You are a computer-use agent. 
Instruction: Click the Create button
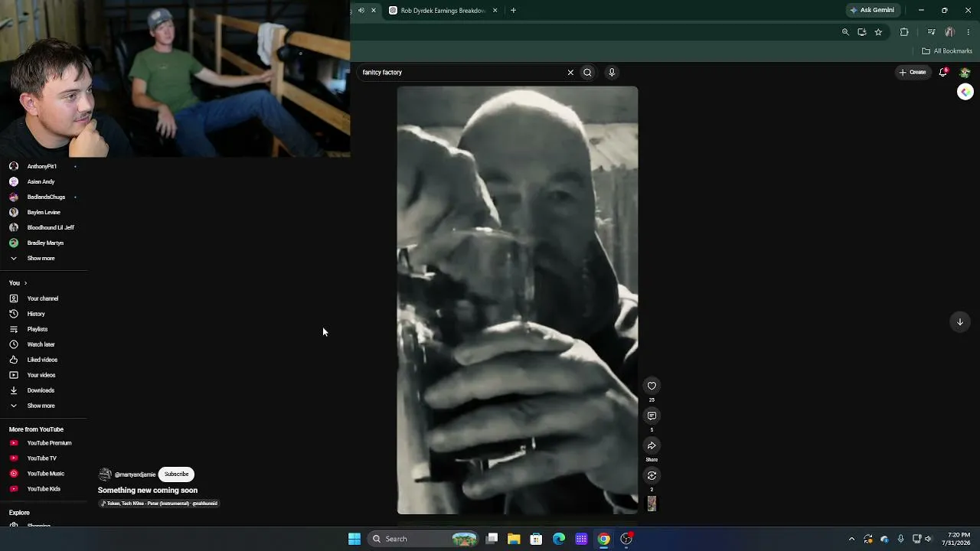913,72
